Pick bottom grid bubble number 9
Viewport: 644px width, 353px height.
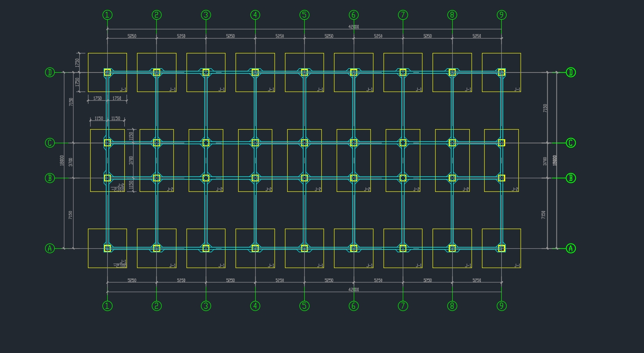(x=502, y=306)
